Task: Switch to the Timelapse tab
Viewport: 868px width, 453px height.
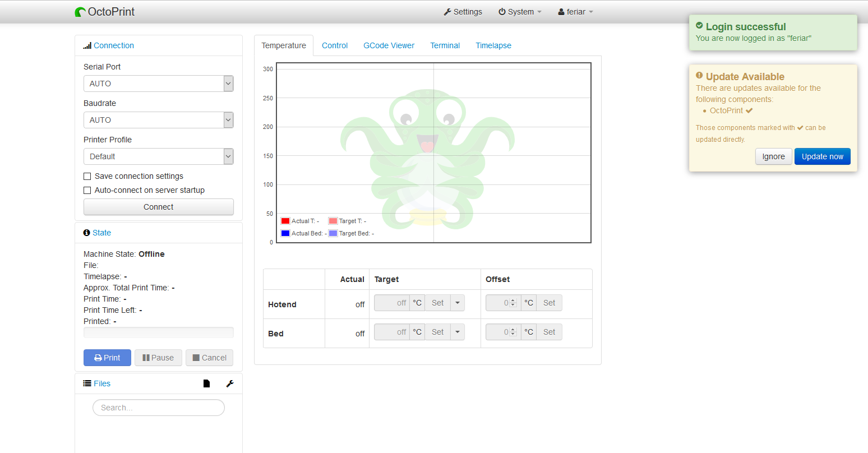Action: click(x=493, y=45)
